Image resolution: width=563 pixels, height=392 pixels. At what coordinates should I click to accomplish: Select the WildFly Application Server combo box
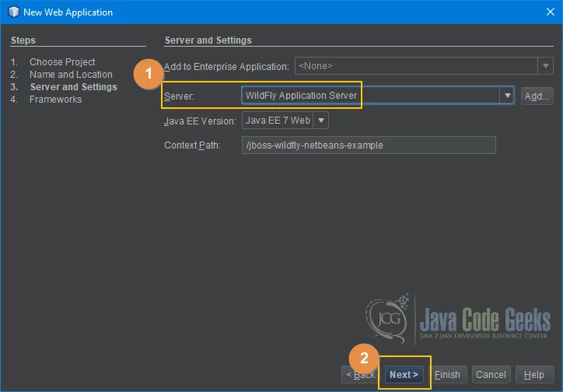378,96
